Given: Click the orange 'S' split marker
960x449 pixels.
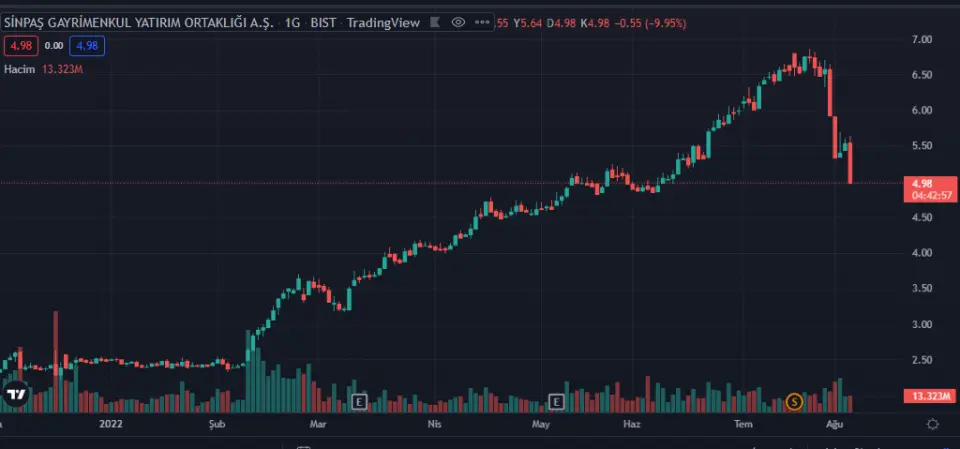Looking at the screenshot, I should pos(795,402).
